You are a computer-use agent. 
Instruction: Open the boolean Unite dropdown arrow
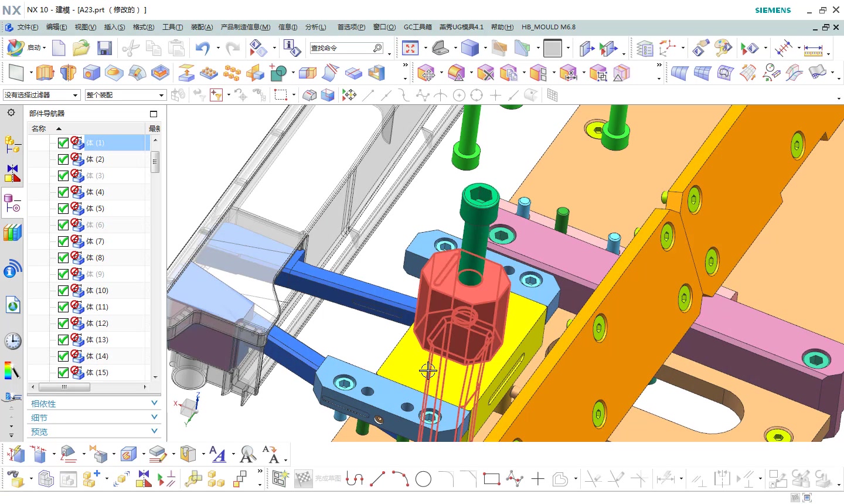pos(292,73)
